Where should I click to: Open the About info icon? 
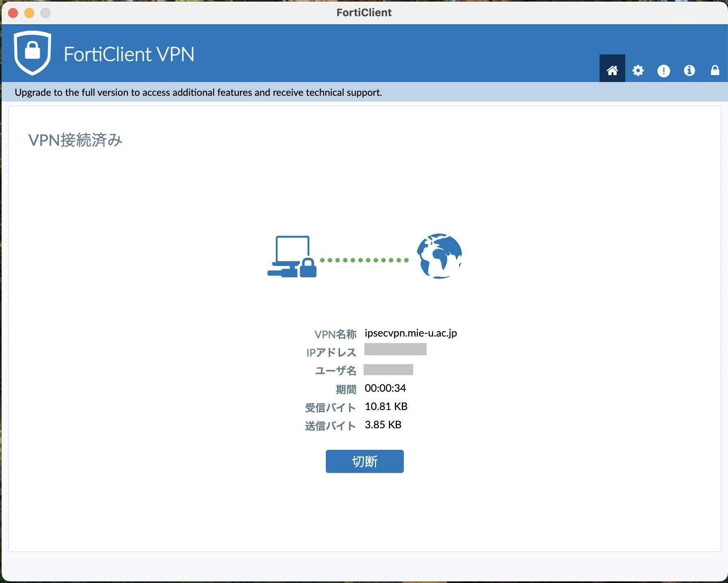[689, 71]
